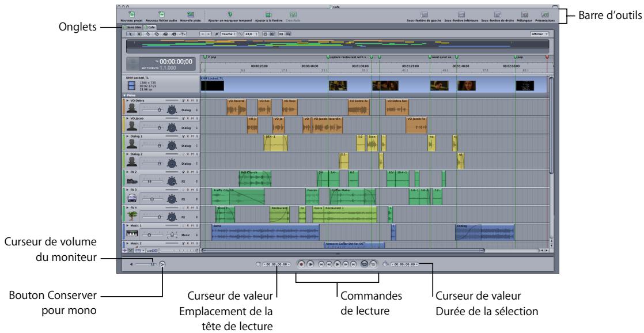Click the Record button in transport
Viewport: 644px width, 333px height.
click(x=301, y=264)
